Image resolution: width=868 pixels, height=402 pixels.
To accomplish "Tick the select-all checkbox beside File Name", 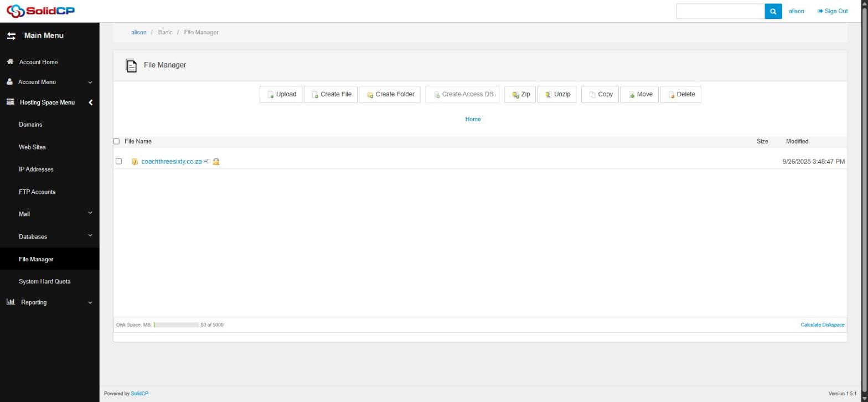I will pos(116,142).
